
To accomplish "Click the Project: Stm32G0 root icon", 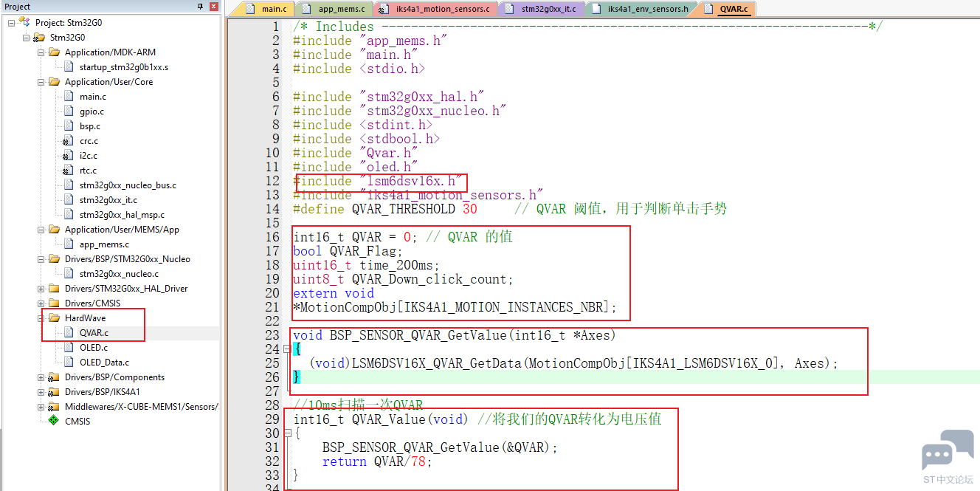I will (24, 23).
